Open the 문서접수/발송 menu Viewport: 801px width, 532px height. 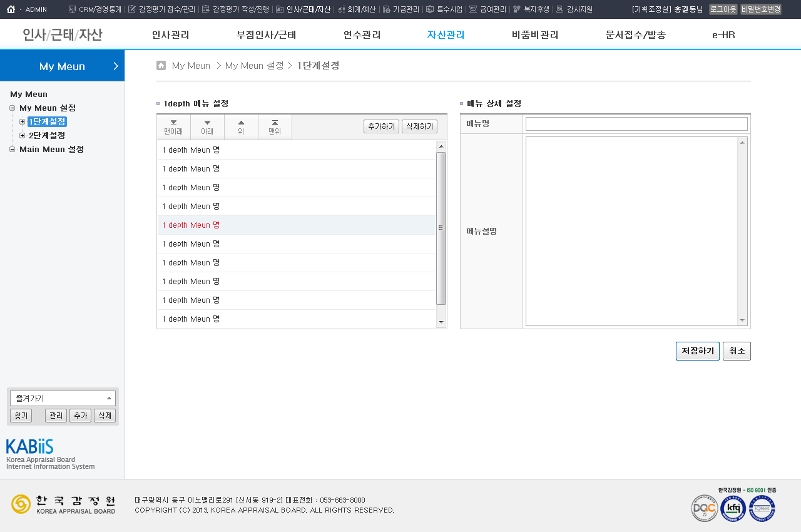(x=635, y=35)
